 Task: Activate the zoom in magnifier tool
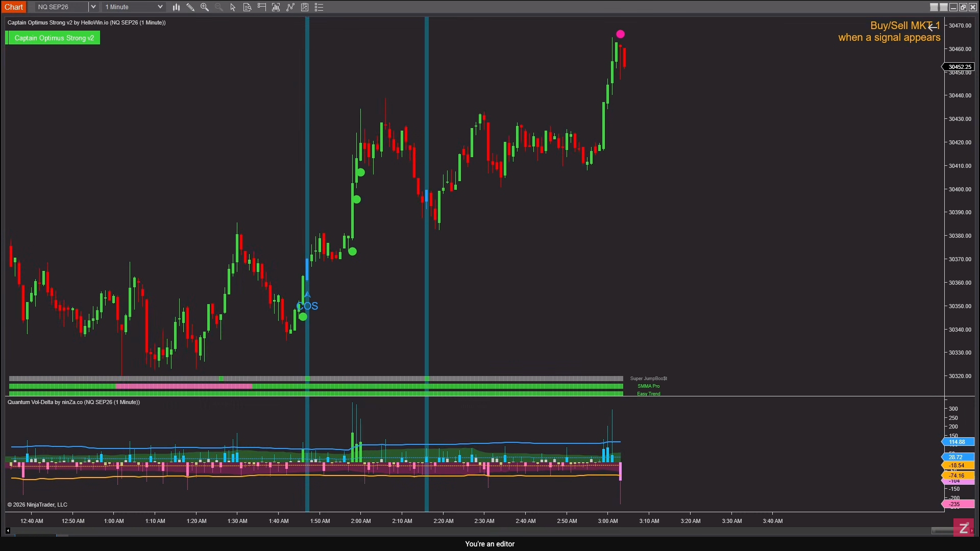point(205,7)
